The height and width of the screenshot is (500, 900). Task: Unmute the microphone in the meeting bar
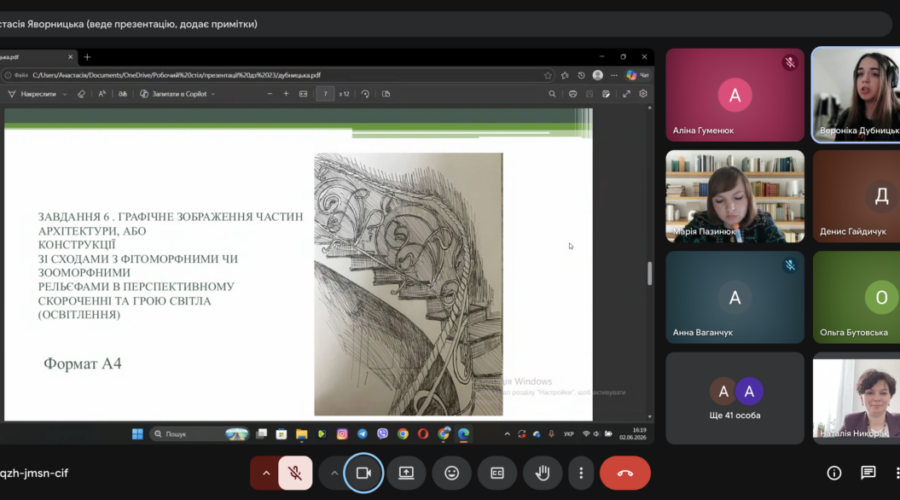(x=295, y=473)
